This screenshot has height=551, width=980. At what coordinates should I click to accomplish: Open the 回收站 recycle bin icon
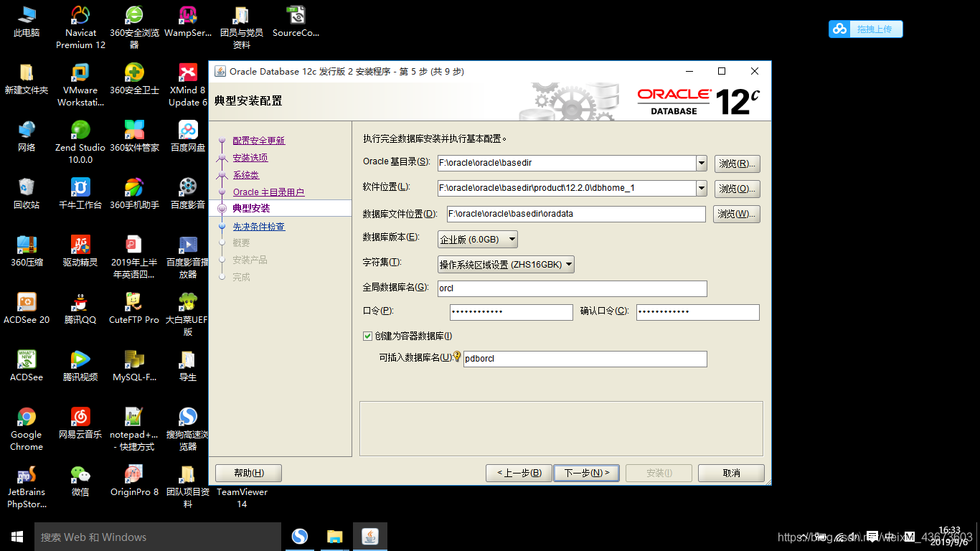27,194
